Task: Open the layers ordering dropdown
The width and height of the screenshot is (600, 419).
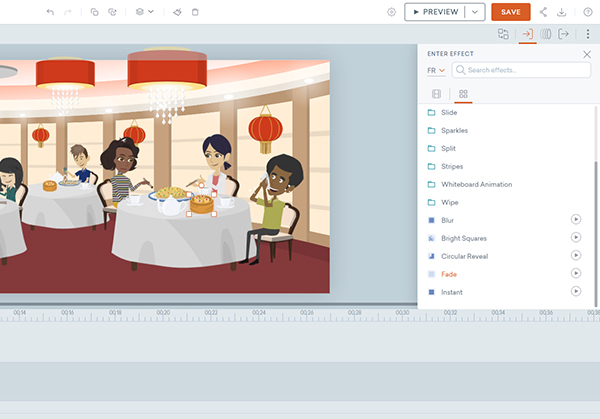Action: point(144,12)
